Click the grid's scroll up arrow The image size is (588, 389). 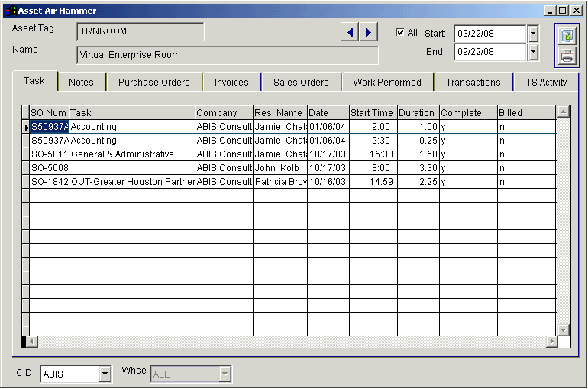[564, 112]
